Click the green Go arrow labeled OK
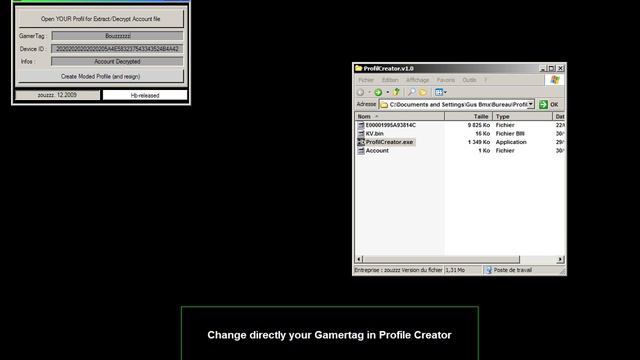Screen dimensions: 640x360 (543, 104)
